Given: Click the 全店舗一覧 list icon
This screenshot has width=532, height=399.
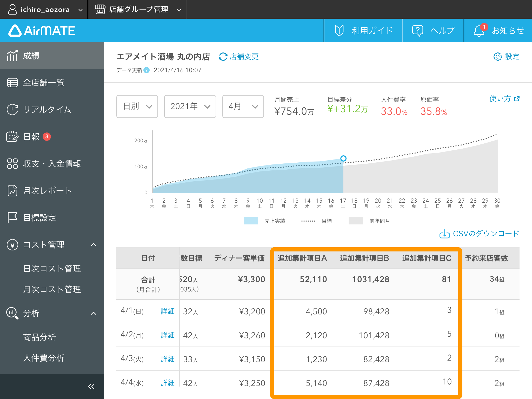Looking at the screenshot, I should click(12, 83).
